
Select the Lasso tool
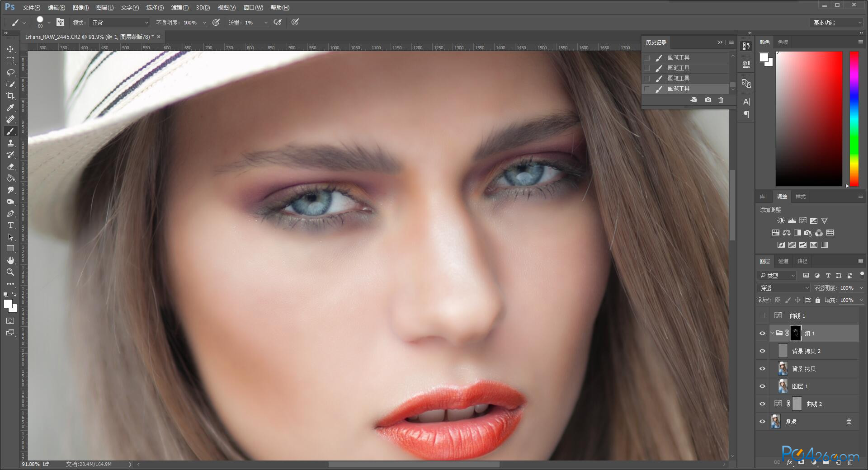click(x=10, y=72)
